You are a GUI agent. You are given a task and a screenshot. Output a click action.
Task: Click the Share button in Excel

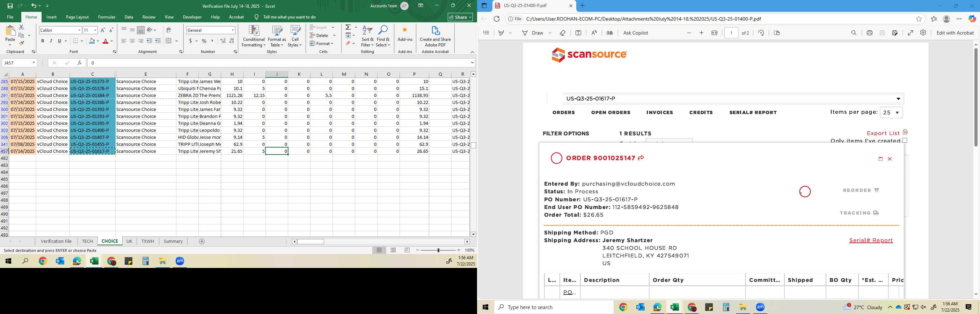pyautogui.click(x=460, y=17)
